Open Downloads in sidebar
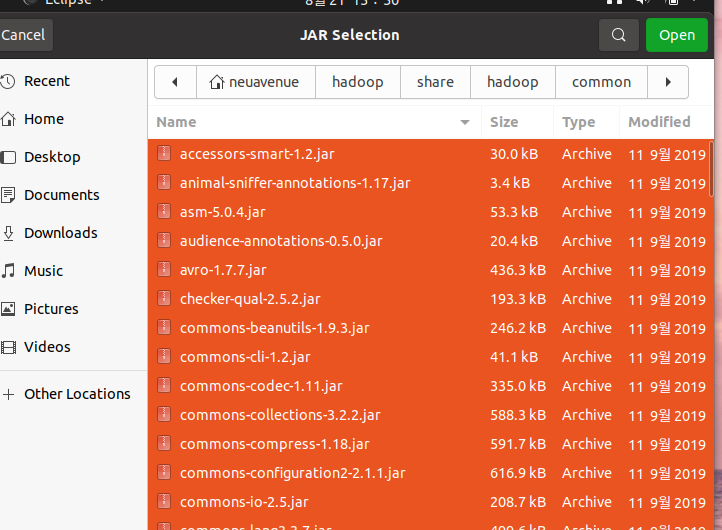722x530 pixels. pos(74,233)
